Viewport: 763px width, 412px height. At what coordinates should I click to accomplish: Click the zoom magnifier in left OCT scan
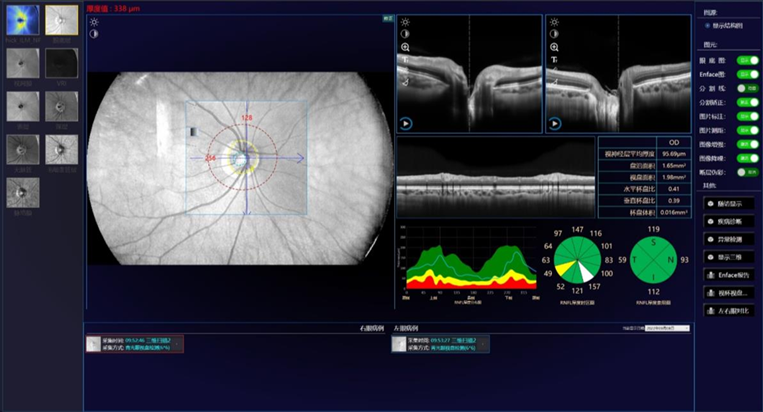(x=405, y=47)
